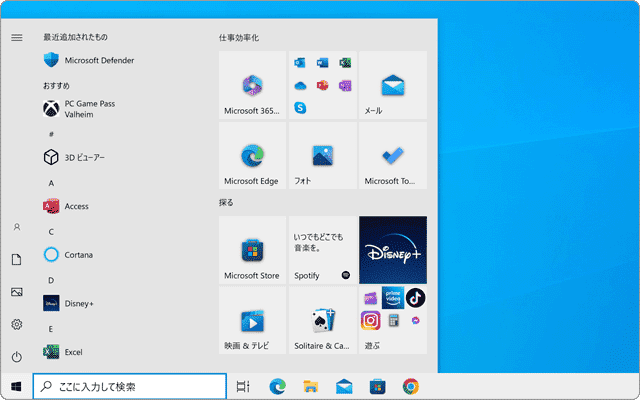Launch Microsoft Edge tile
Image resolution: width=640 pixels, height=400 pixels.
pos(252,155)
